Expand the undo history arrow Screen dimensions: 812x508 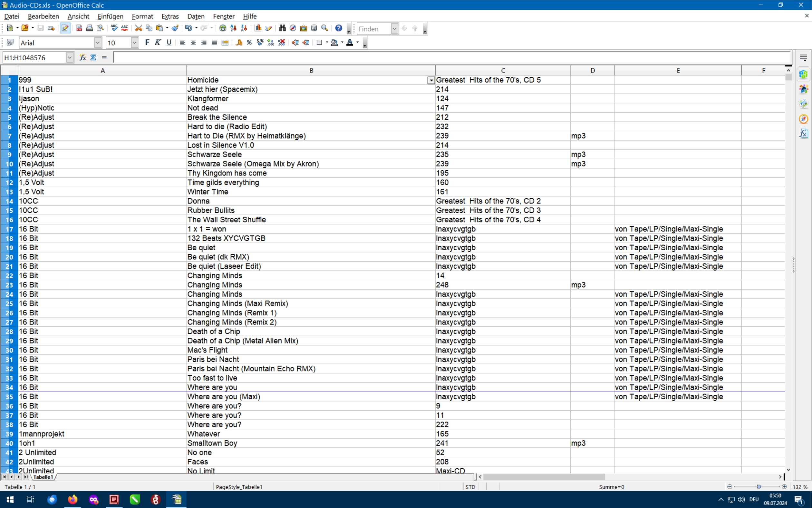(196, 28)
